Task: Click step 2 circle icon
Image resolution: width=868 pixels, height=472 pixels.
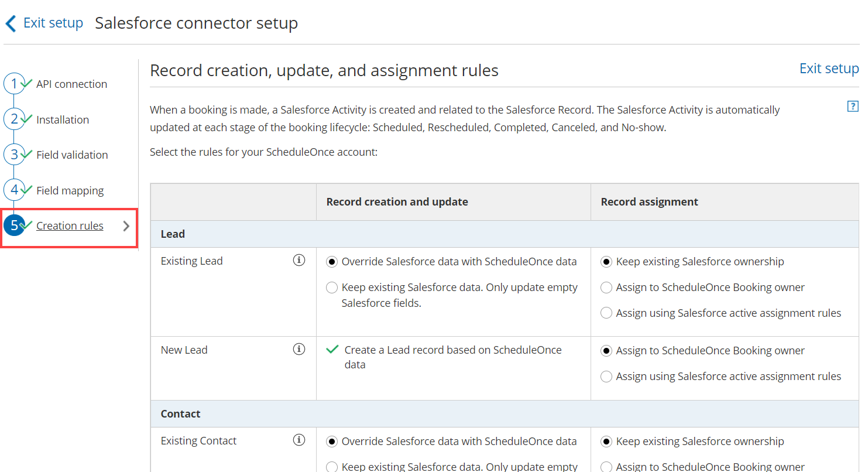Action: (14, 119)
